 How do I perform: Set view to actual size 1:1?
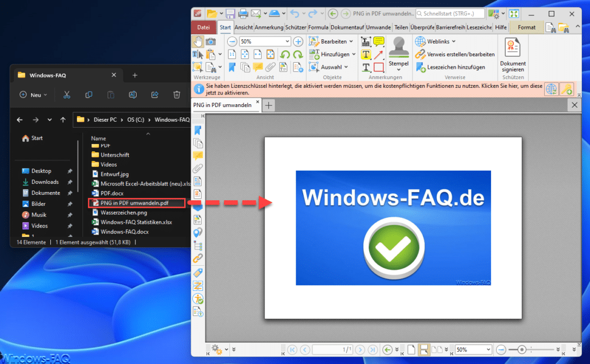tap(232, 55)
